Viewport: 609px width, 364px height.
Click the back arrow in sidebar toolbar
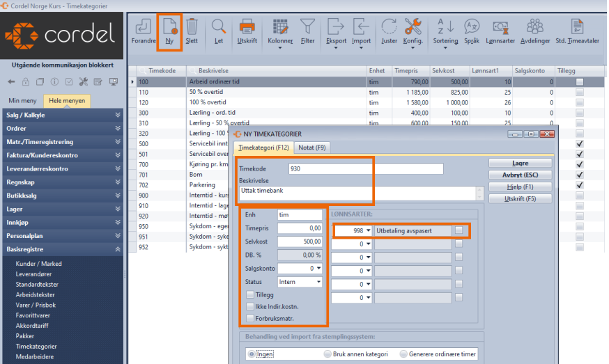click(x=11, y=82)
